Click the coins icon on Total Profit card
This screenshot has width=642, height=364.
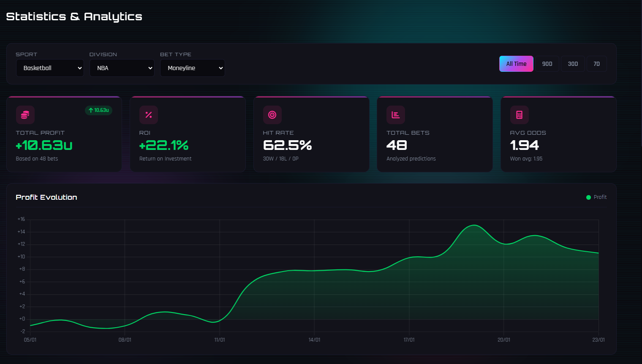(x=25, y=114)
